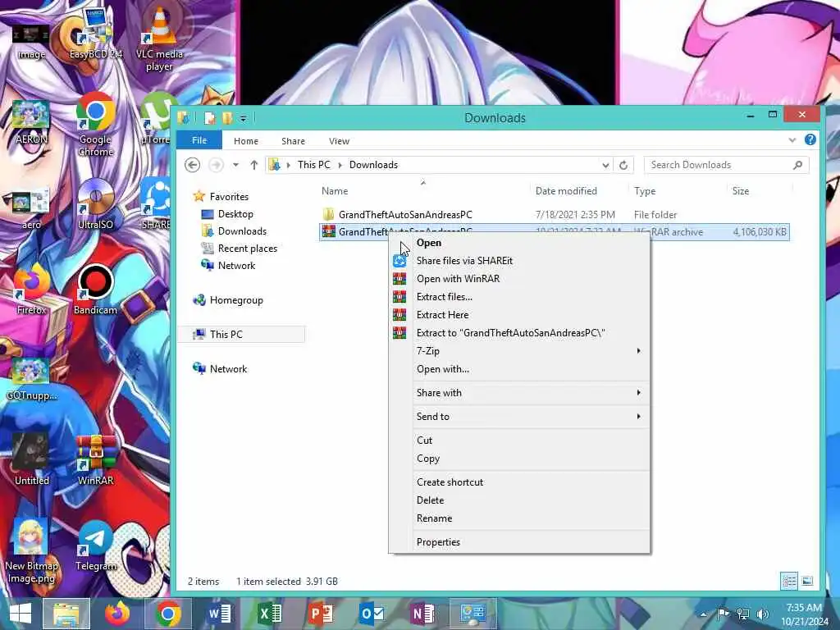Click the Windows Start button
Screen dimensions: 840x630
pyautogui.click(x=21, y=614)
